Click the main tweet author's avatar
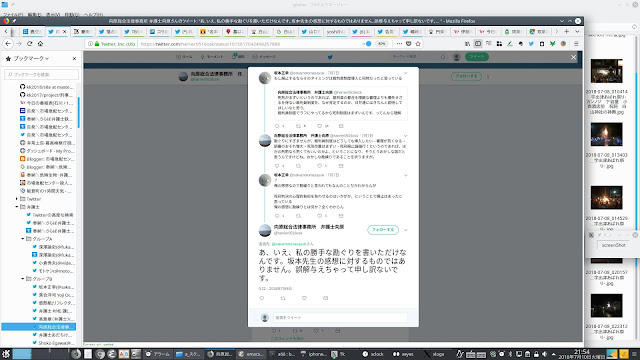640x360 pixels. [x=265, y=230]
